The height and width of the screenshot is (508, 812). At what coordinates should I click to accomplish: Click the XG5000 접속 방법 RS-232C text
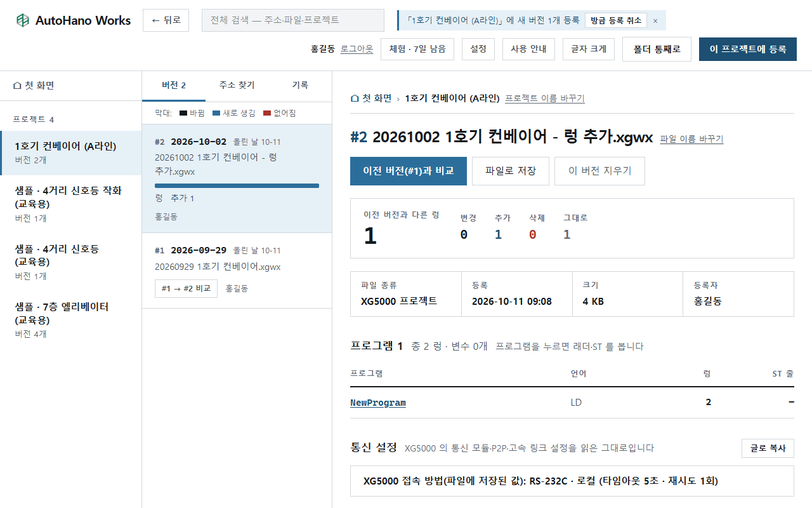tap(540, 481)
